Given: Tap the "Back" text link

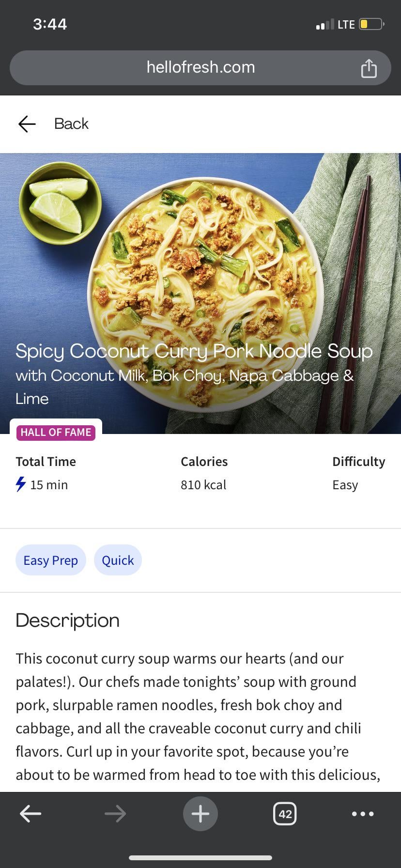Looking at the screenshot, I should click(71, 124).
